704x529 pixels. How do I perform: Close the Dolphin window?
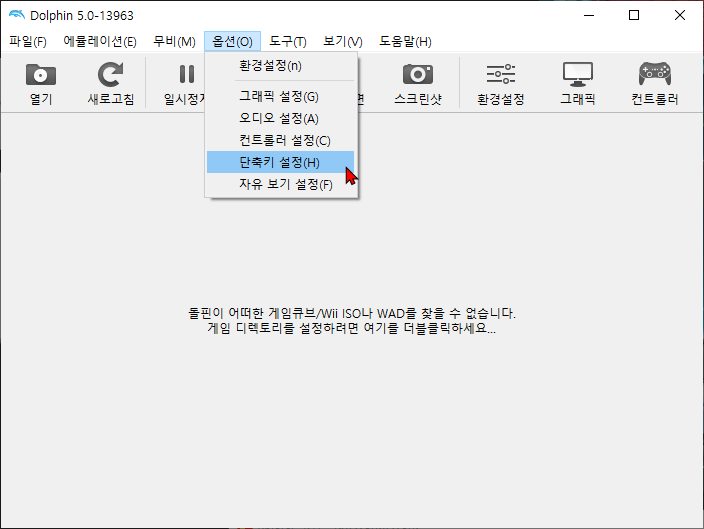680,15
